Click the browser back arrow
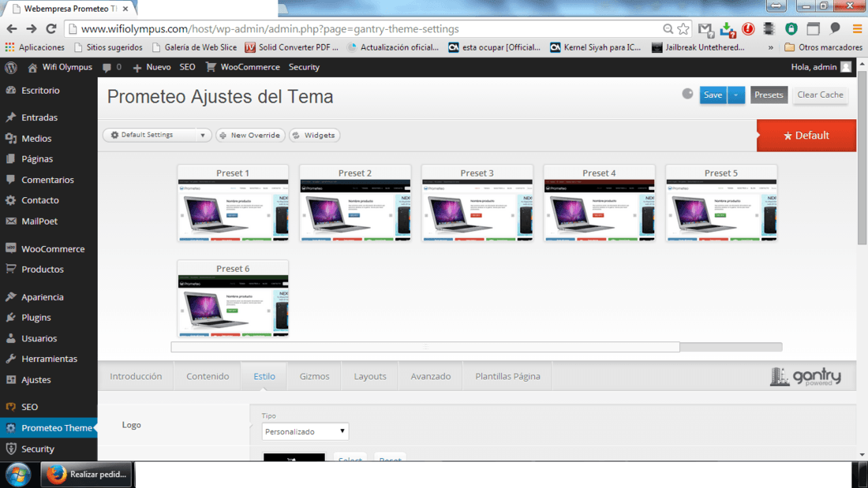 [12, 28]
